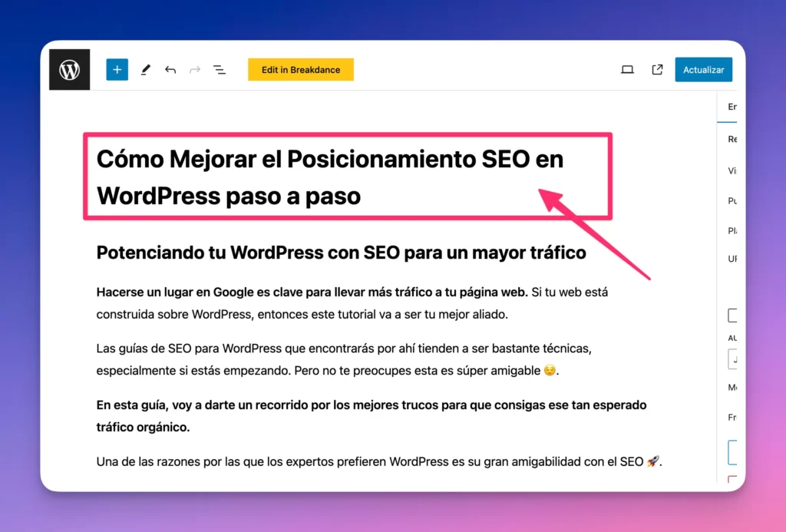Open the device preview options
The height and width of the screenshot is (532, 786).
[627, 69]
